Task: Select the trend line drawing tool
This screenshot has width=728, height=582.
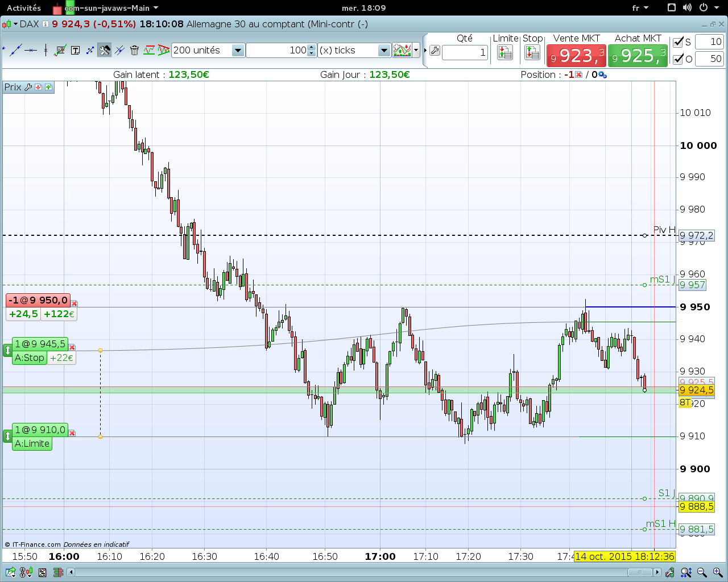Action: click(x=15, y=50)
